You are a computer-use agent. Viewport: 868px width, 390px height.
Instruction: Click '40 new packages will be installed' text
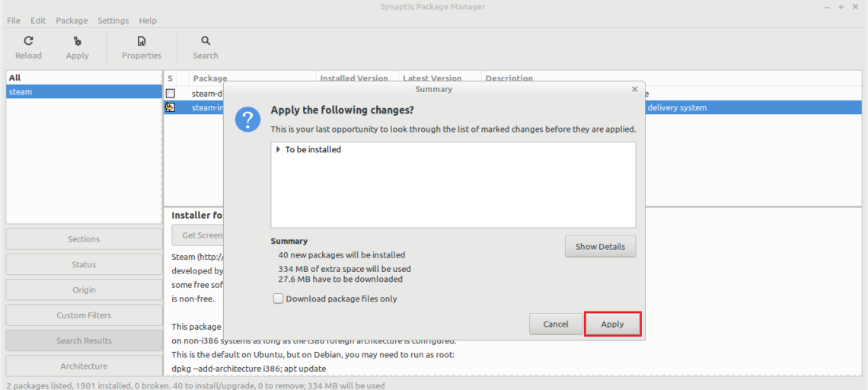(342, 255)
